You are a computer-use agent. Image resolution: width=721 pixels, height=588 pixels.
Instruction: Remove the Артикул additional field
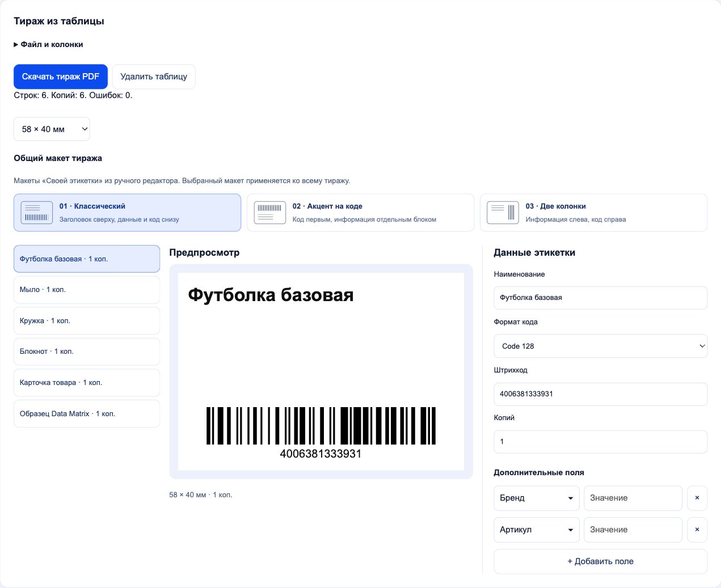[697, 530]
